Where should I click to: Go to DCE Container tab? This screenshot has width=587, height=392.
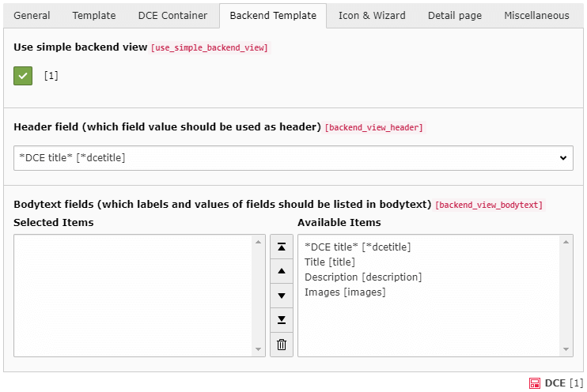[x=172, y=16]
